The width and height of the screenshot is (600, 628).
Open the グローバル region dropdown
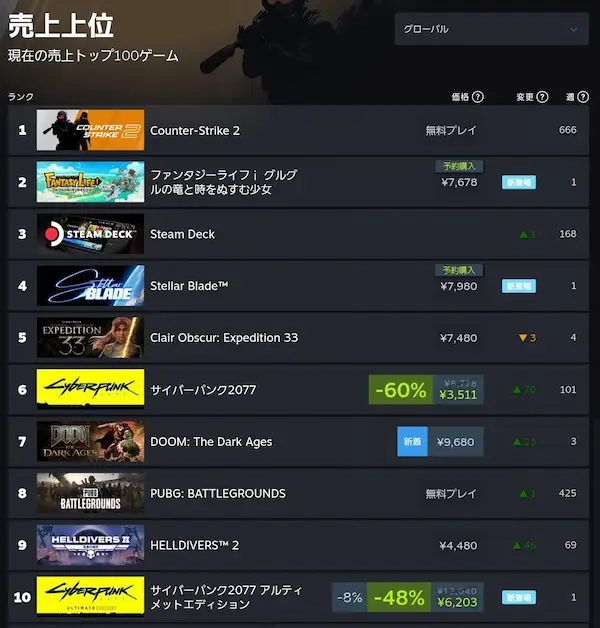(491, 29)
